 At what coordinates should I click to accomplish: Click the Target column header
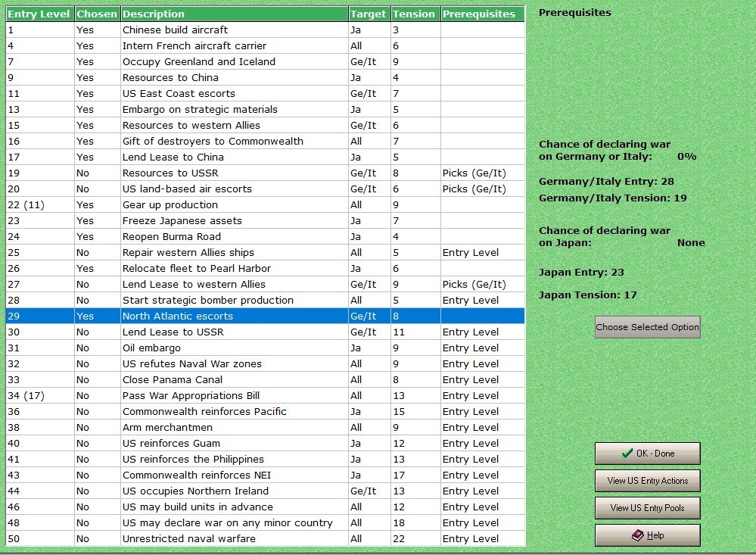(369, 14)
